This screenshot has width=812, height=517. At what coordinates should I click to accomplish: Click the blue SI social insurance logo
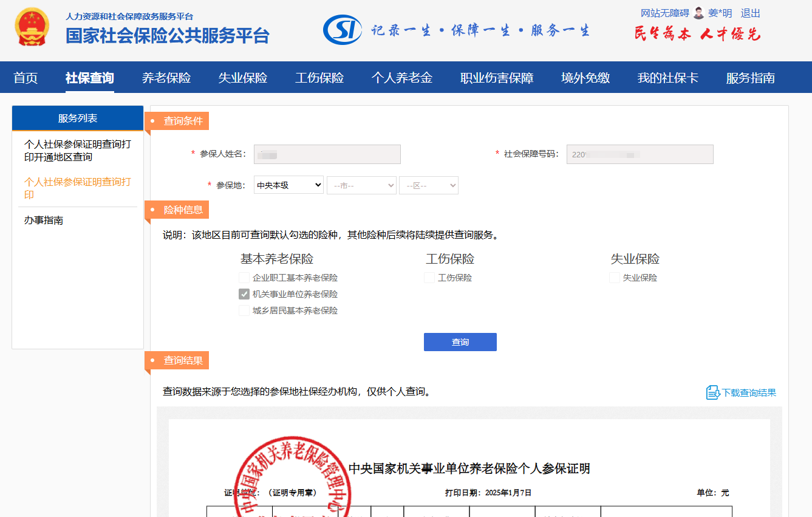(343, 30)
